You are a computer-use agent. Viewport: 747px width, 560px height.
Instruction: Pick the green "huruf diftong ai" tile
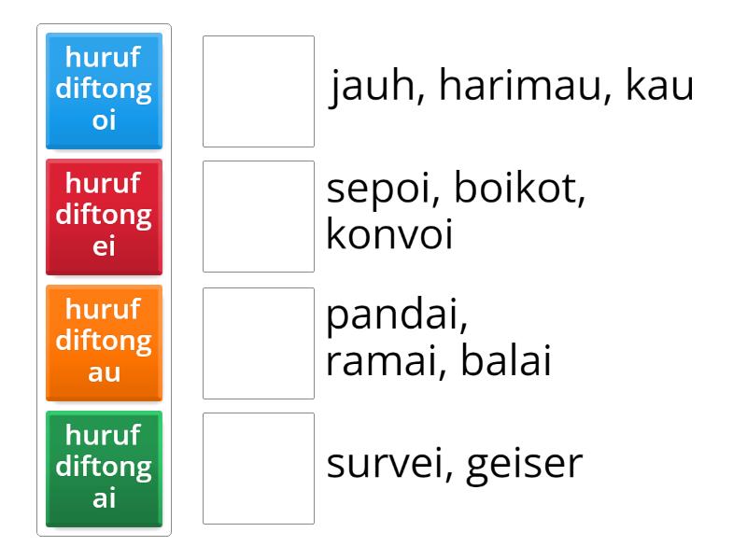point(104,469)
